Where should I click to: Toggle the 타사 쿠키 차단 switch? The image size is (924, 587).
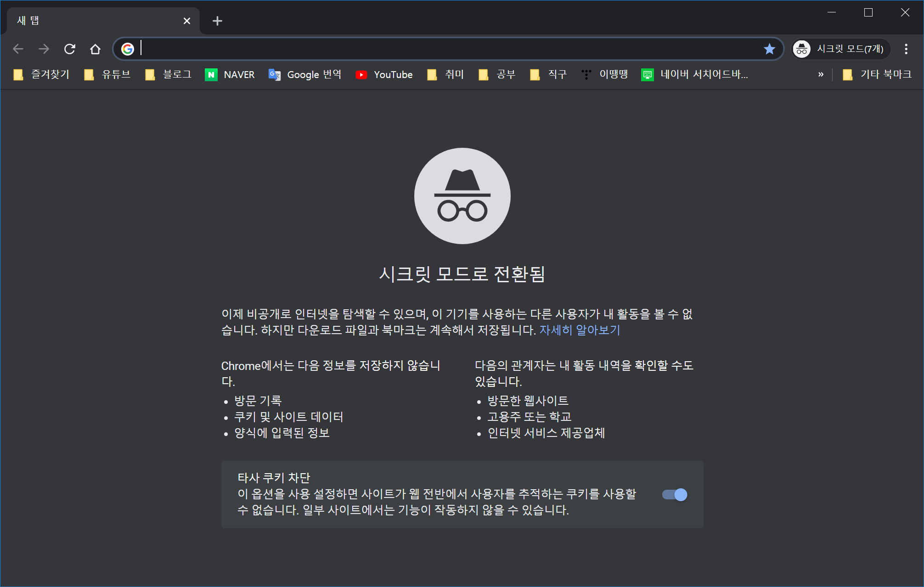tap(675, 495)
